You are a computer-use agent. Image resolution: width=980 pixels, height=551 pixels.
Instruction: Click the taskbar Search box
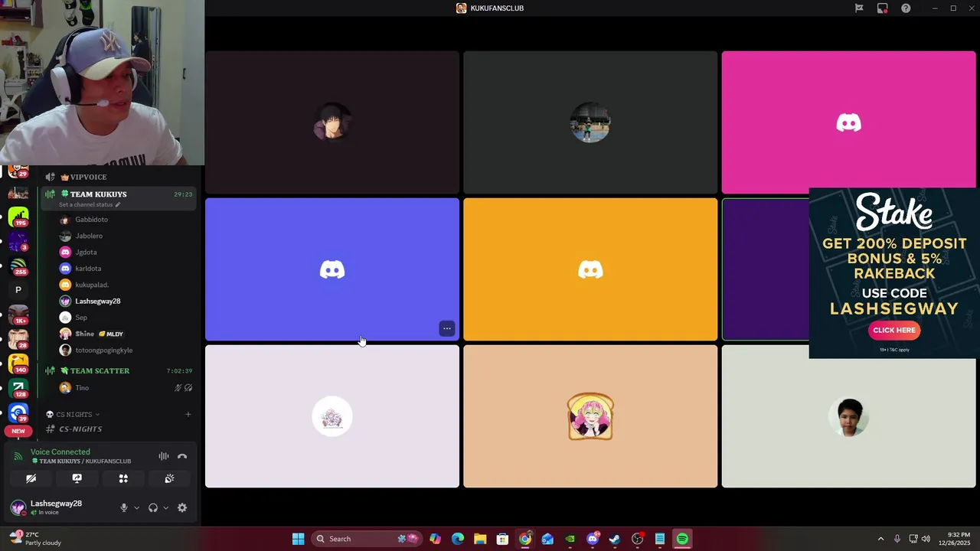pyautogui.click(x=366, y=539)
